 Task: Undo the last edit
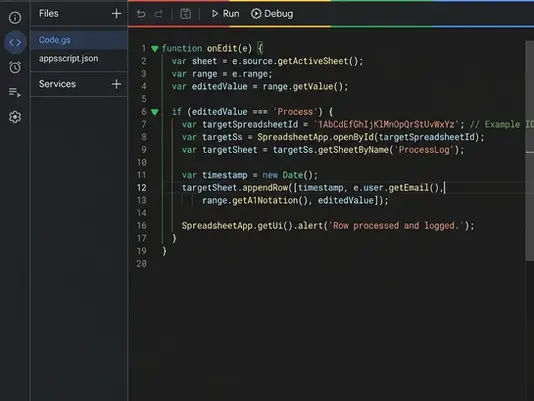(141, 14)
